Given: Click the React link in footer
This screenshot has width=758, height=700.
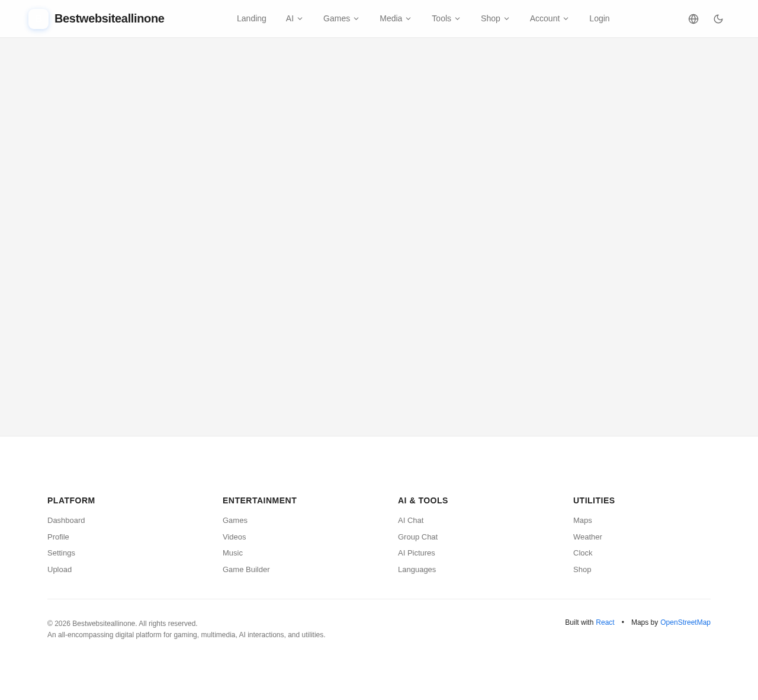Looking at the screenshot, I should click(x=605, y=622).
